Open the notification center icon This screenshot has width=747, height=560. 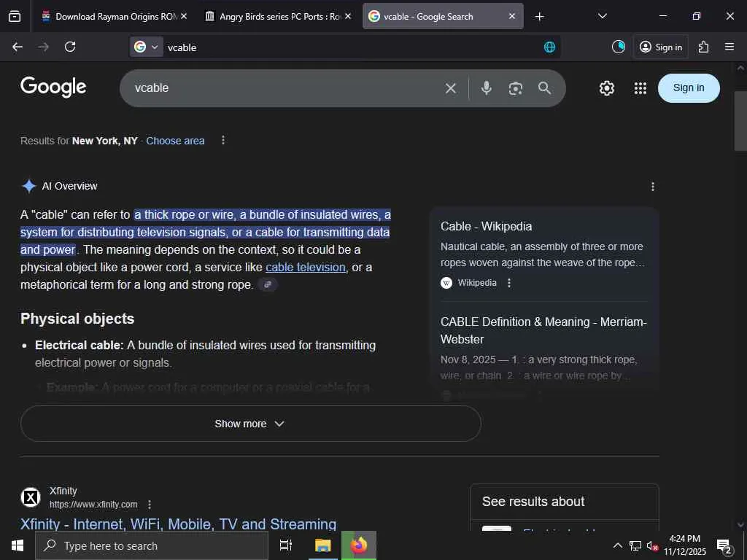pos(724,545)
